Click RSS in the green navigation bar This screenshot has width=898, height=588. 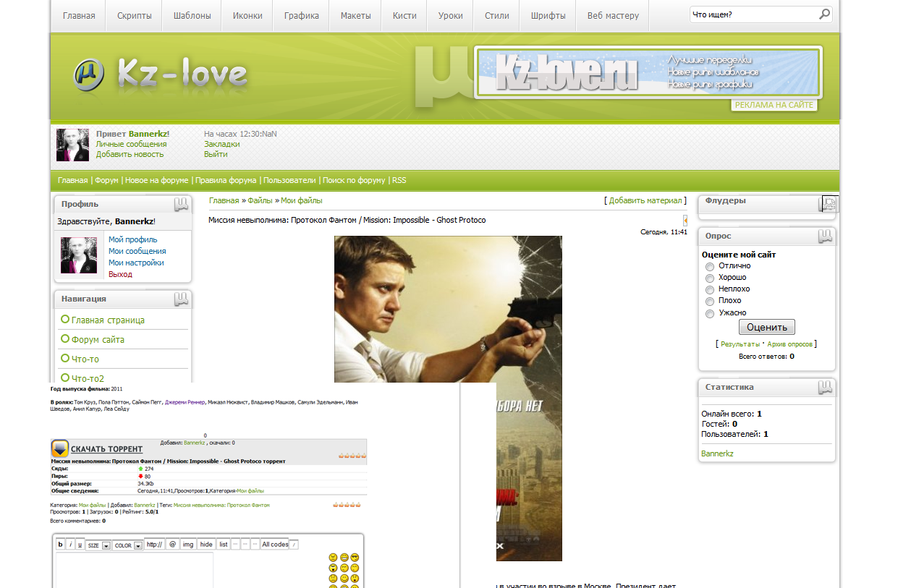click(399, 181)
